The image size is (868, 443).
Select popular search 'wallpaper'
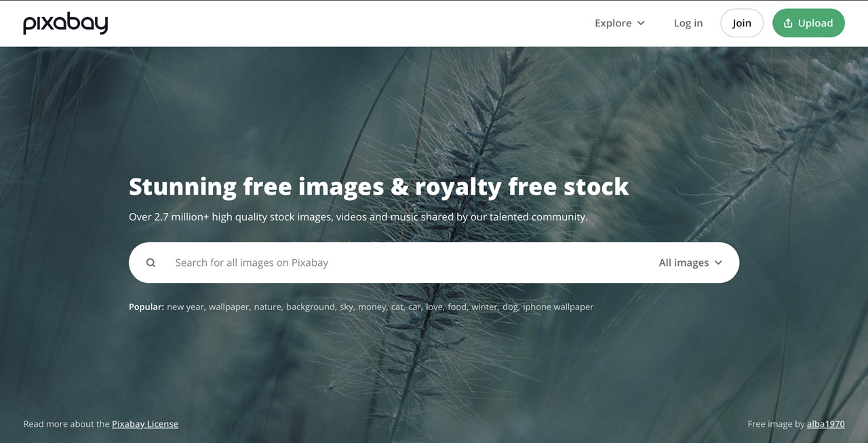click(230, 307)
